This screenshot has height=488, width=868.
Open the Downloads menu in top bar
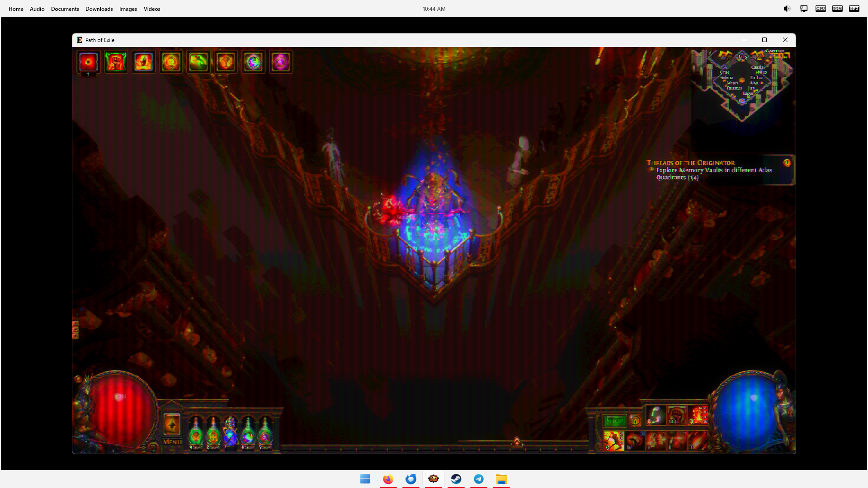click(x=99, y=9)
